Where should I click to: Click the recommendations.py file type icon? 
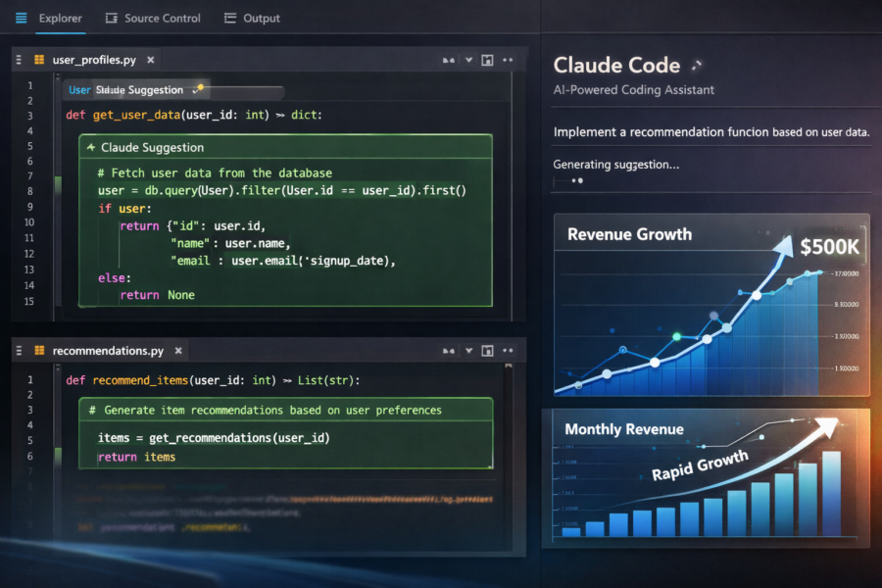39,351
